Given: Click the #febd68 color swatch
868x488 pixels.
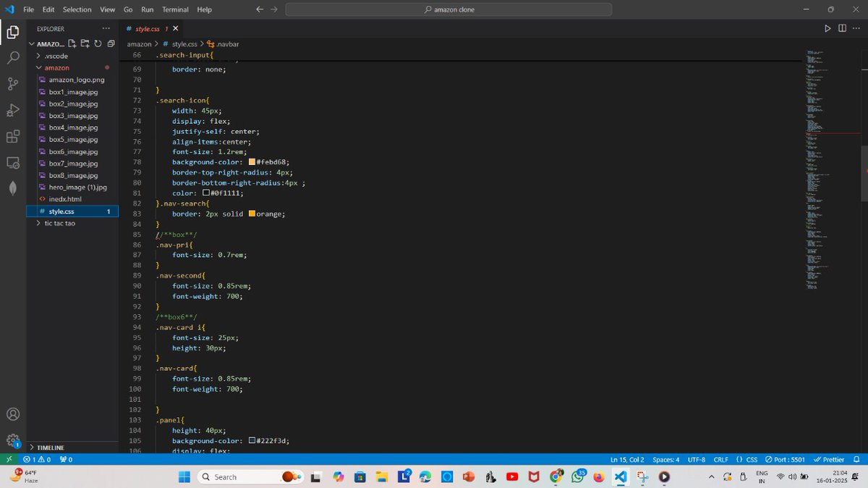Looking at the screenshot, I should pyautogui.click(x=252, y=162).
